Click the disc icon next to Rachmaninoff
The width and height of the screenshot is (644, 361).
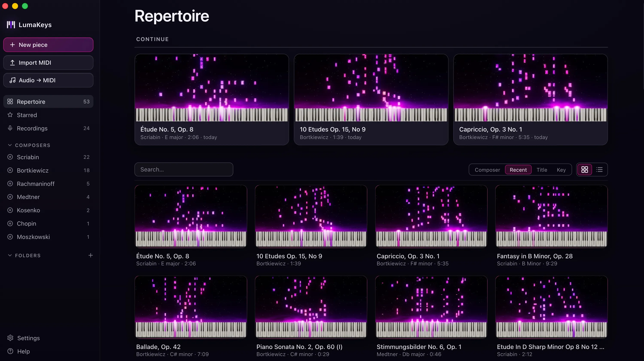[10, 184]
